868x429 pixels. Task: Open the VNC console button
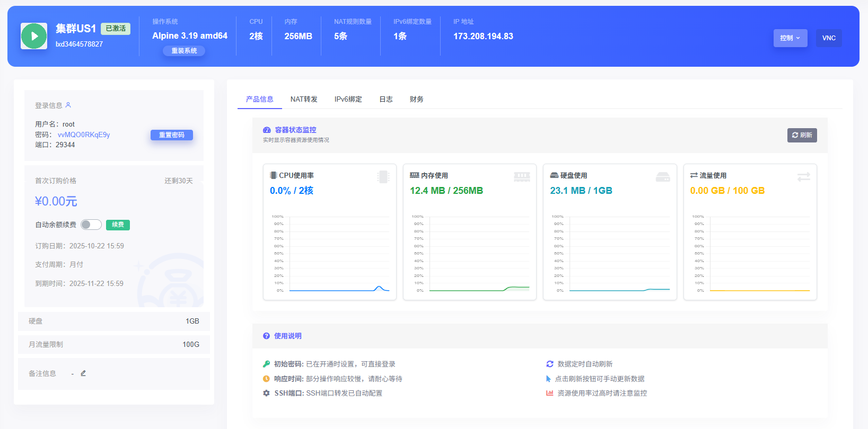click(x=828, y=38)
